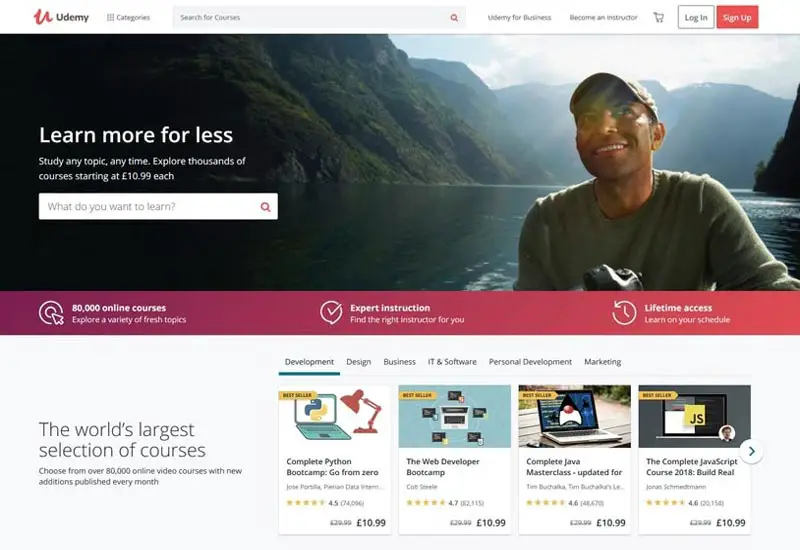Open the shopping cart icon
Image resolution: width=800 pixels, height=550 pixels.
659,17
